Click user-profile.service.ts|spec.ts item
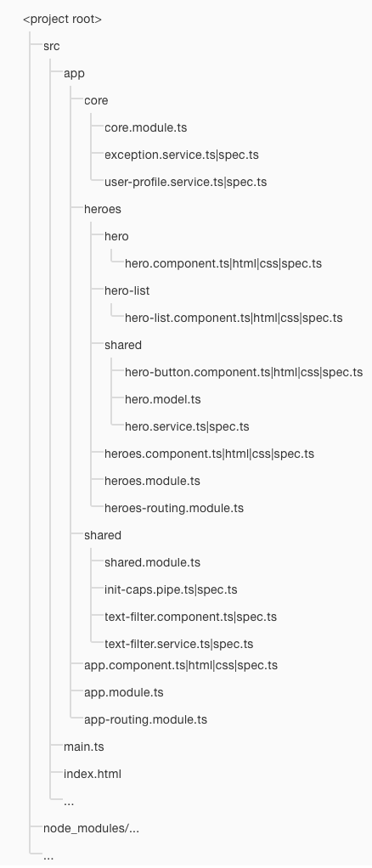 pos(185,182)
